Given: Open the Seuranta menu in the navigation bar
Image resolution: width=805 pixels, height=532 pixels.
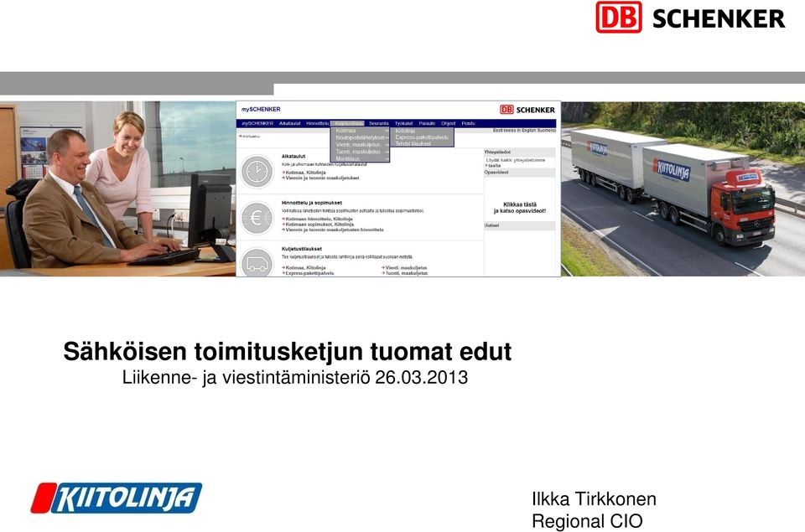Looking at the screenshot, I should click(x=379, y=124).
